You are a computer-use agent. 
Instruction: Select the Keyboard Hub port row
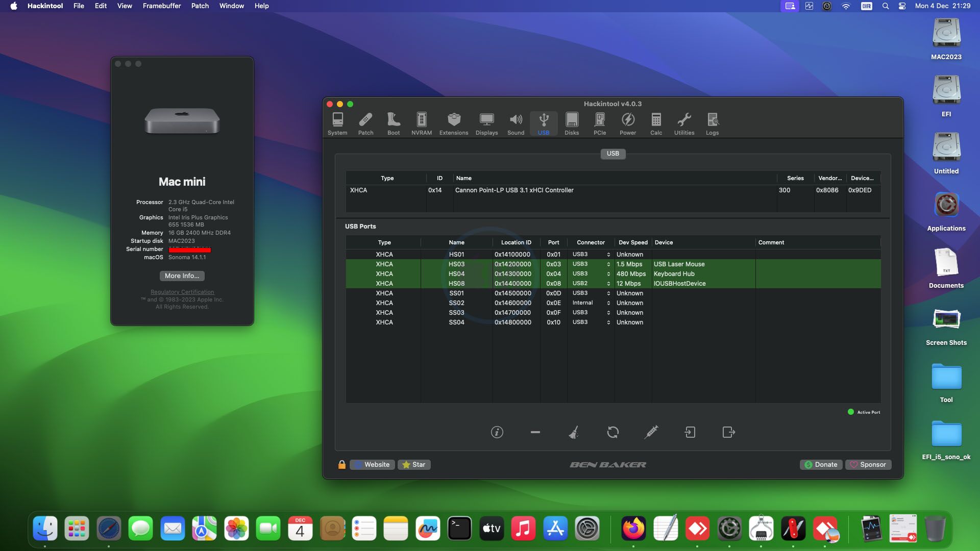(613, 273)
